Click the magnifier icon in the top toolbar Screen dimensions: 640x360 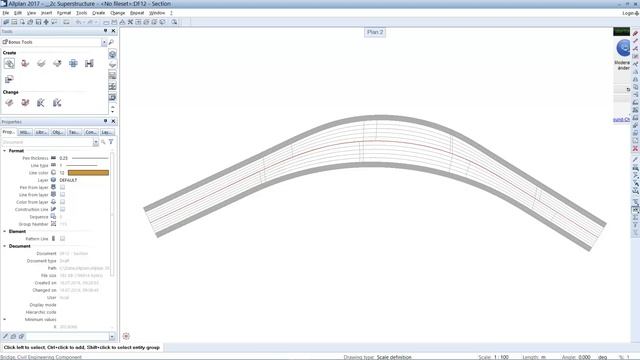click(x=174, y=22)
